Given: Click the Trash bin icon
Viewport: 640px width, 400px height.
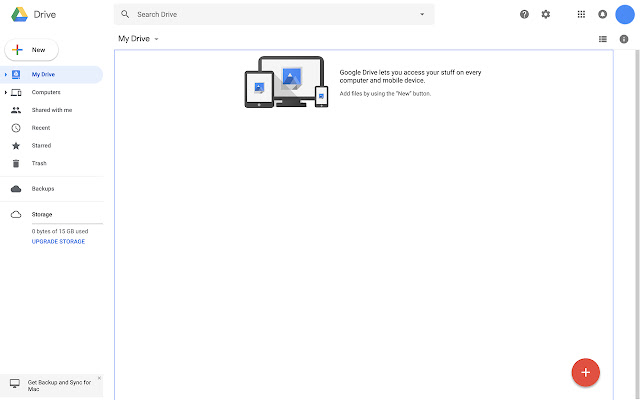Looking at the screenshot, I should 16,164.
